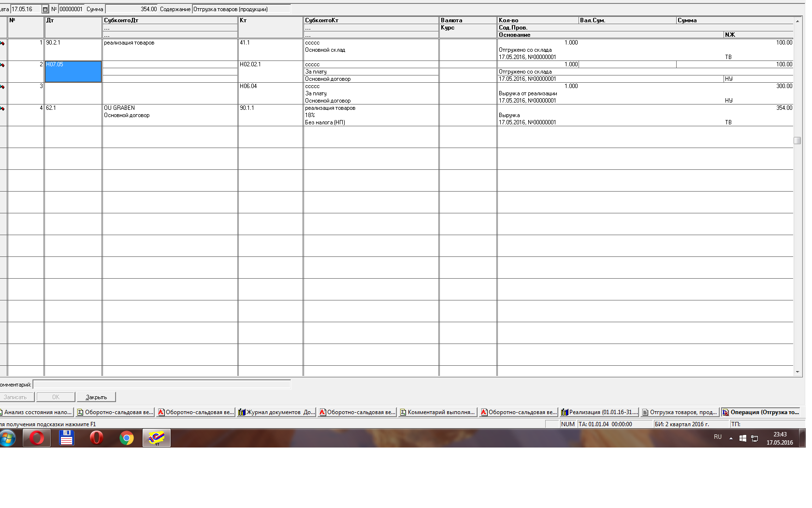The height and width of the screenshot is (508, 812).
Task: Click the Выручка от реализации entry text
Action: [528, 93]
